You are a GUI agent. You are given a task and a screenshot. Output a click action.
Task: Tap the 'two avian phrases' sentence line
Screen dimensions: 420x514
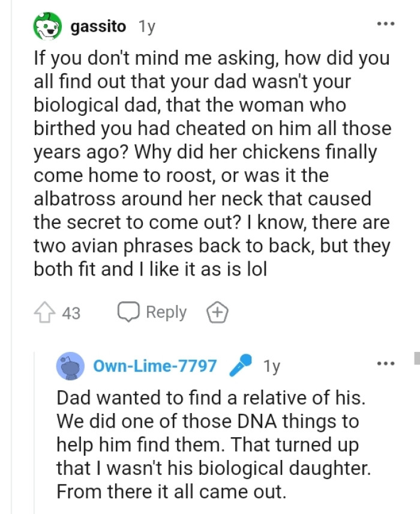[x=211, y=246]
